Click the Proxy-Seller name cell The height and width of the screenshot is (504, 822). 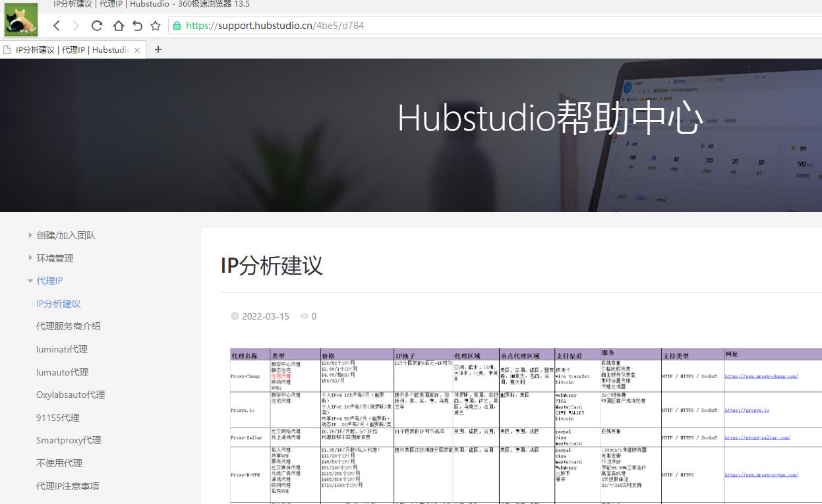[x=250, y=437]
